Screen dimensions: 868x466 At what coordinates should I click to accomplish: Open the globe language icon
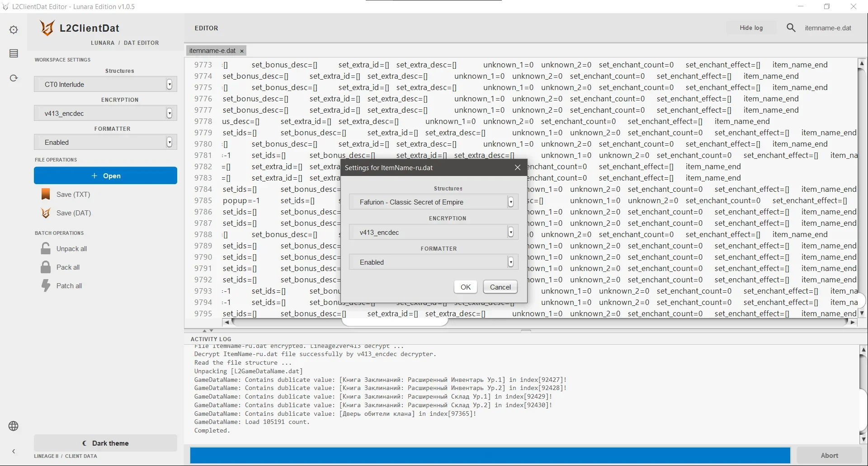coord(14,426)
